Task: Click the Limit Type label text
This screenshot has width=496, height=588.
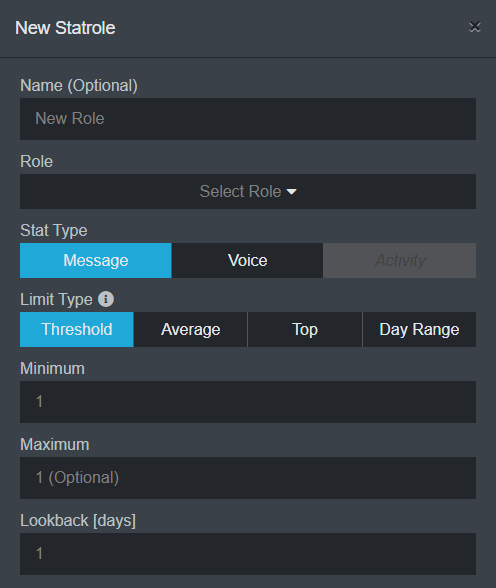Action: point(56,300)
